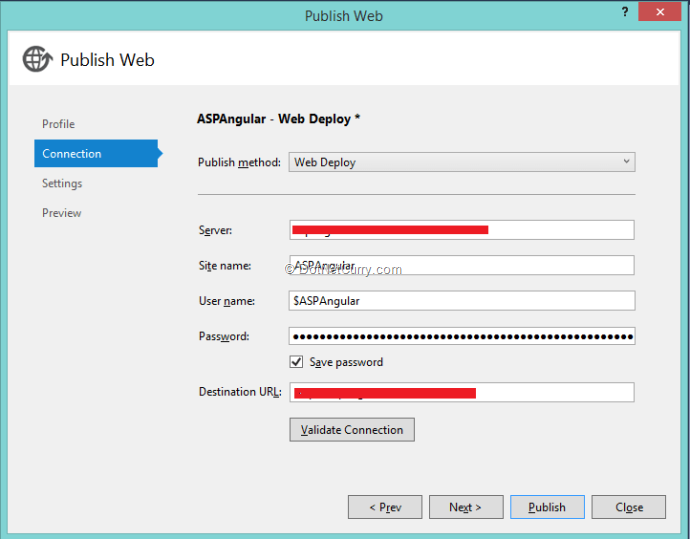The width and height of the screenshot is (690, 539).
Task: Go back with the < Prev button
Action: coord(385,507)
